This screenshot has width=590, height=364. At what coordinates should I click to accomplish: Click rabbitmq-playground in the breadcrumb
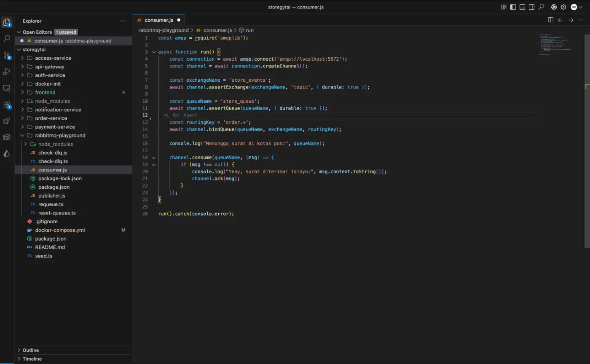click(x=164, y=30)
